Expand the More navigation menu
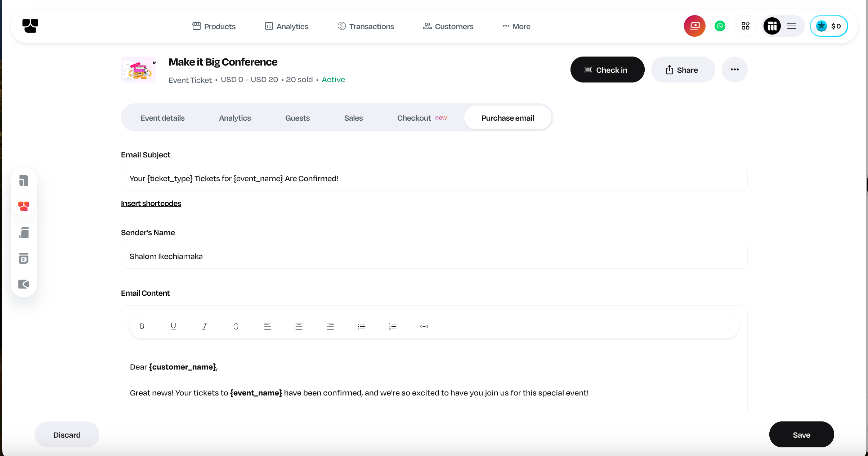This screenshot has width=868, height=456. [516, 26]
